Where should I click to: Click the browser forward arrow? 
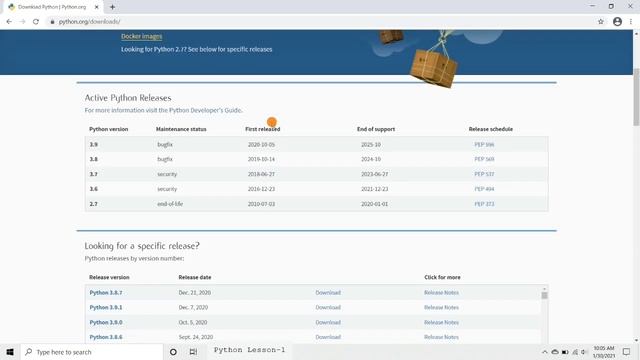click(x=22, y=22)
